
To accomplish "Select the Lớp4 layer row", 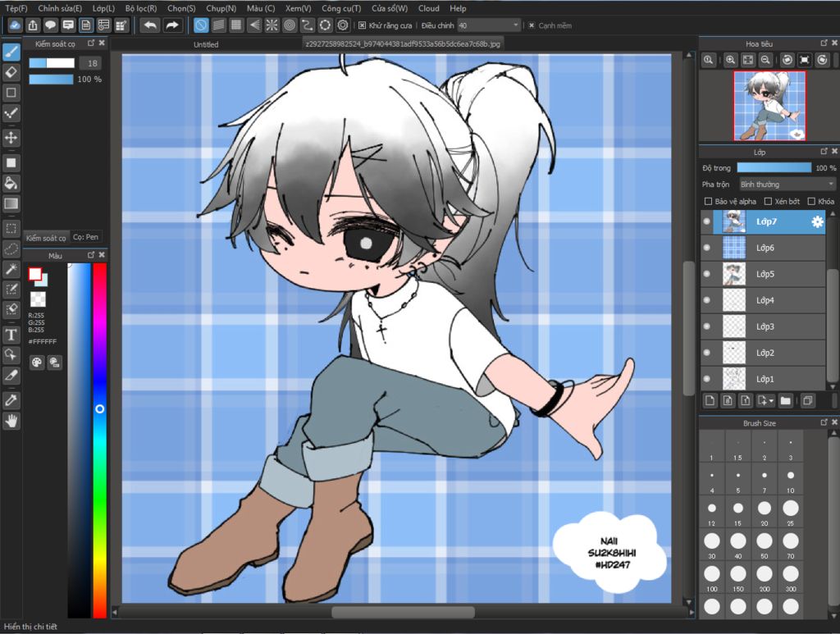I will pyautogui.click(x=763, y=300).
